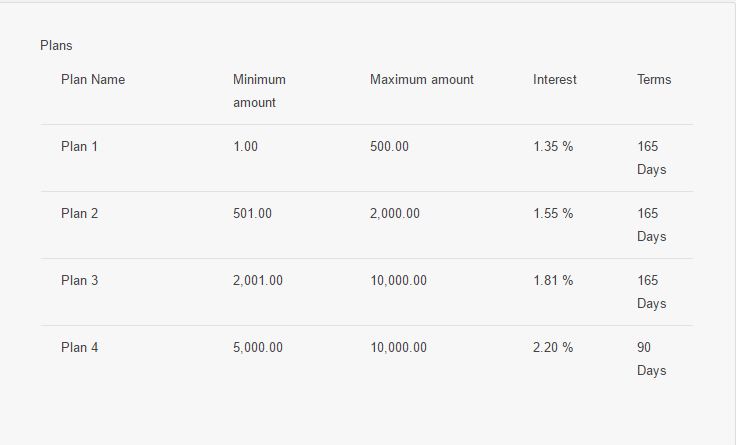
Task: Select the 501.00 minimum amount cell
Action: pos(253,214)
